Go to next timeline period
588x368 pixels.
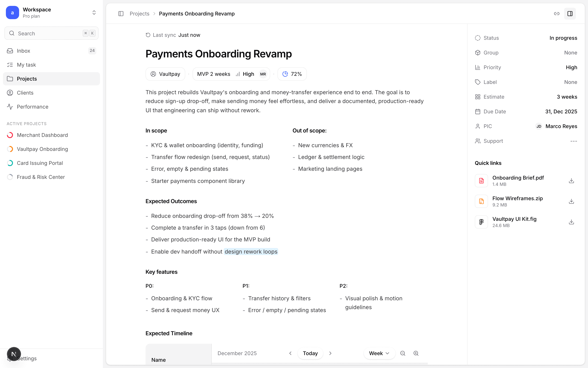(330, 353)
